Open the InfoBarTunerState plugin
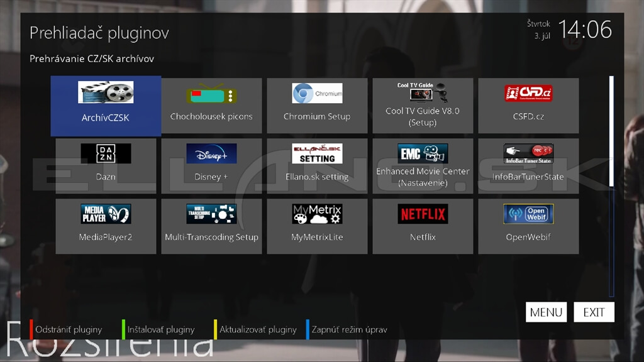 [528, 166]
